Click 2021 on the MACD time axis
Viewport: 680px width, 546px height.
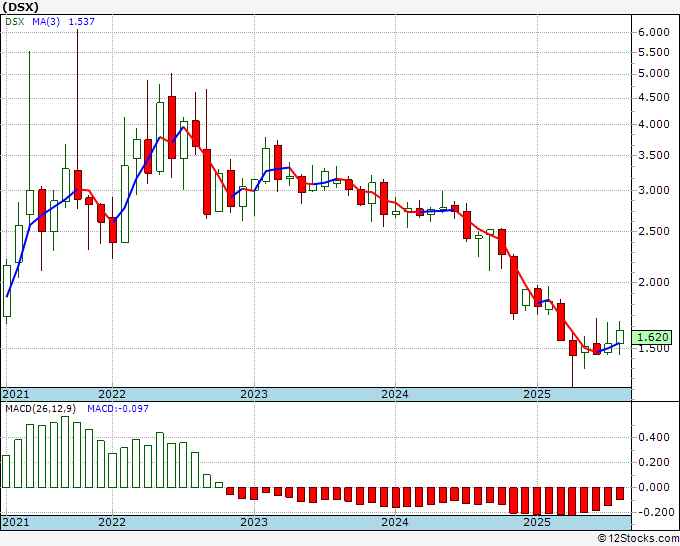point(16,522)
